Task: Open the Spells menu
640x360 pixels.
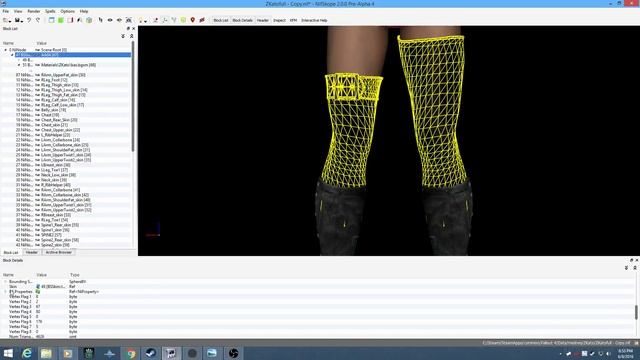Action: pos(50,11)
